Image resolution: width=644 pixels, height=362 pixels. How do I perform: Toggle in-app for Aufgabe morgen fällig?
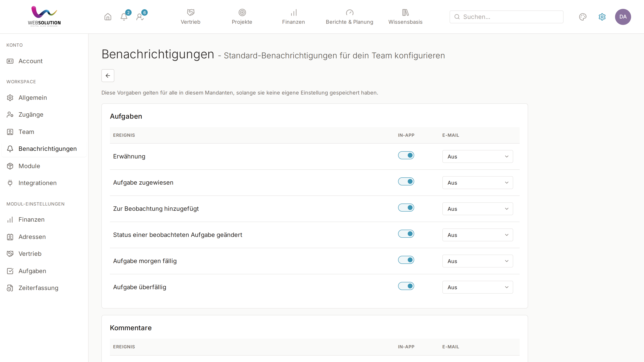pos(406,260)
